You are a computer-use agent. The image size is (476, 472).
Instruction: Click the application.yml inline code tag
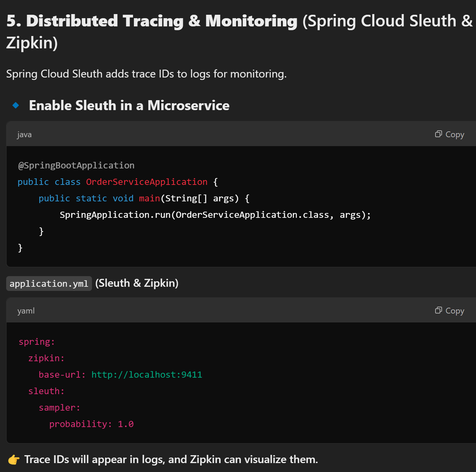click(x=49, y=284)
